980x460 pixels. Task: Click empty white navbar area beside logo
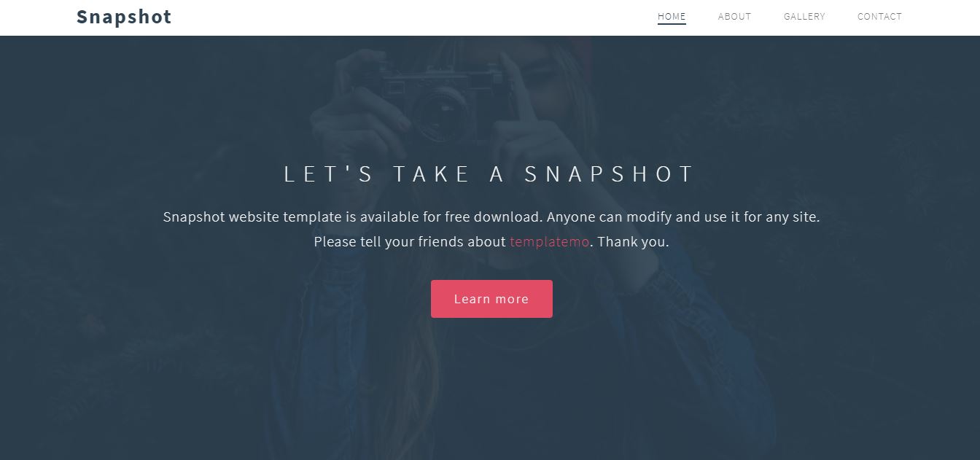[408, 17]
